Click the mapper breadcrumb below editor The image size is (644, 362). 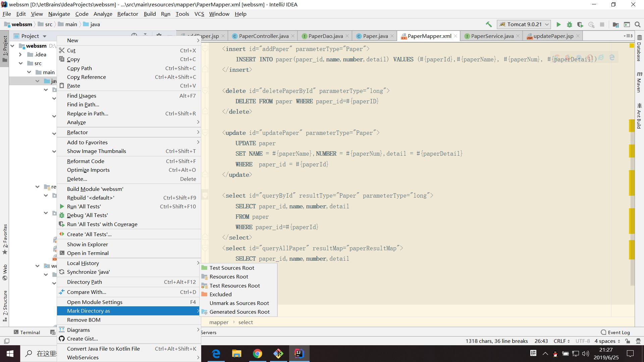point(219,322)
